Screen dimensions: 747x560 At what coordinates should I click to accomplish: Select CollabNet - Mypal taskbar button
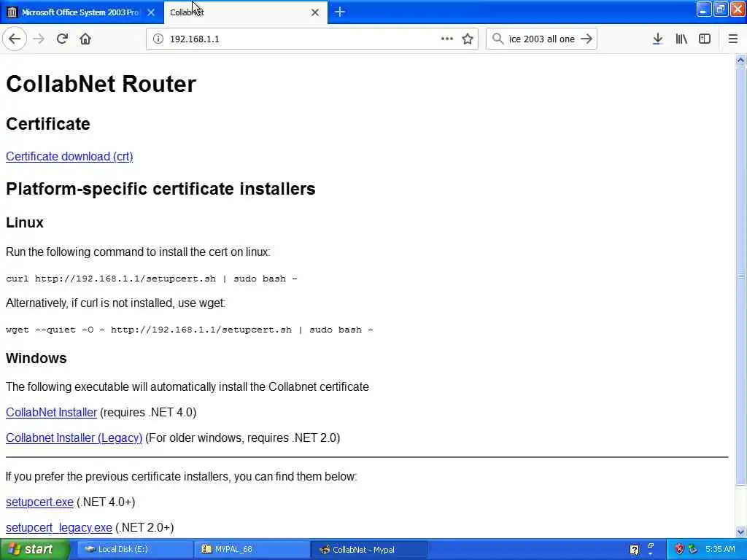click(368, 550)
